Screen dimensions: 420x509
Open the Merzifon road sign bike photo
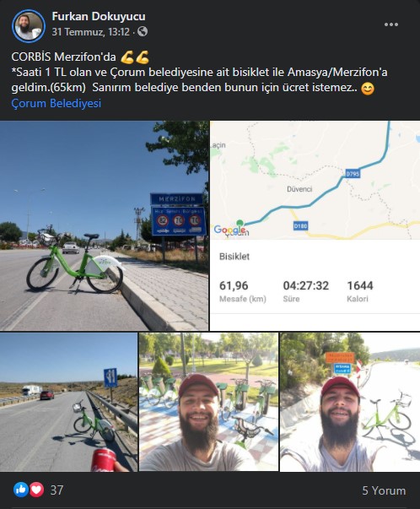pyautogui.click(x=104, y=225)
